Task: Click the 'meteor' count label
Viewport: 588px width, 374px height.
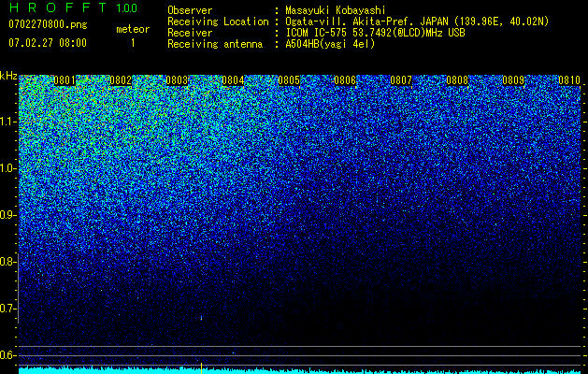Action: pyautogui.click(x=133, y=29)
